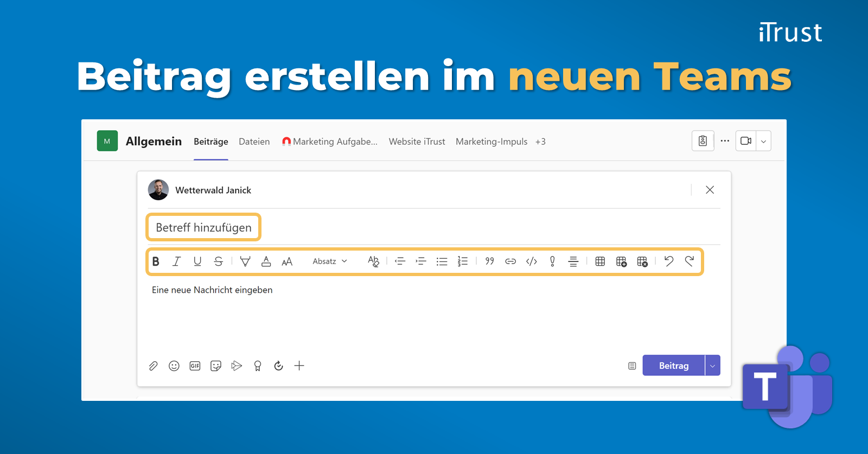Click the Wetterwald Janick name
Screen dimensions: 868x454
pyautogui.click(x=213, y=190)
